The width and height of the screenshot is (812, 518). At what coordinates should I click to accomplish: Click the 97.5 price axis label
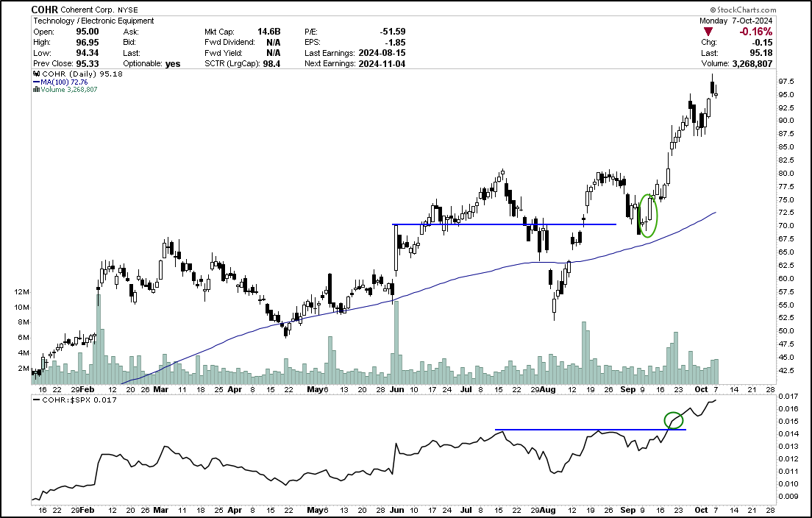pos(787,82)
